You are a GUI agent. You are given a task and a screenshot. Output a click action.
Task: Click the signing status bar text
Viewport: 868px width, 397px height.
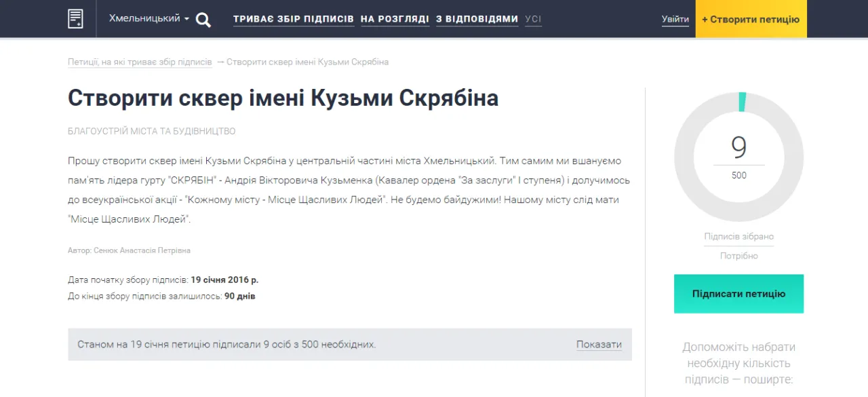(226, 345)
